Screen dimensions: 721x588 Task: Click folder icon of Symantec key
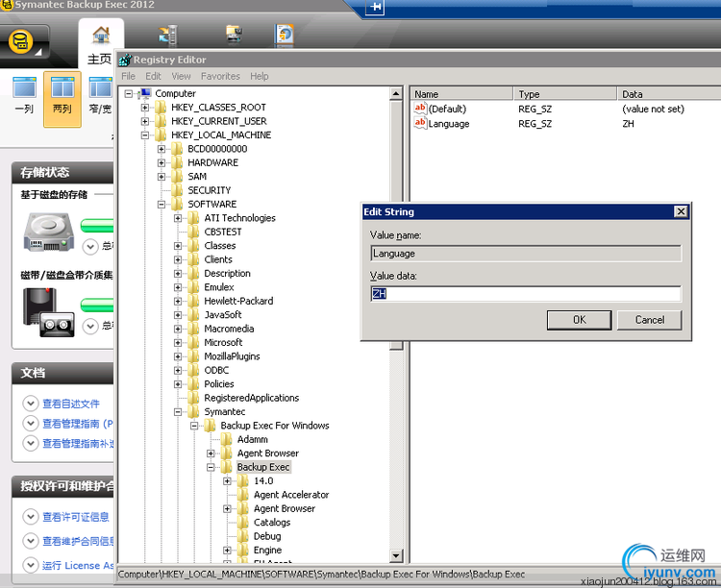[x=193, y=412]
